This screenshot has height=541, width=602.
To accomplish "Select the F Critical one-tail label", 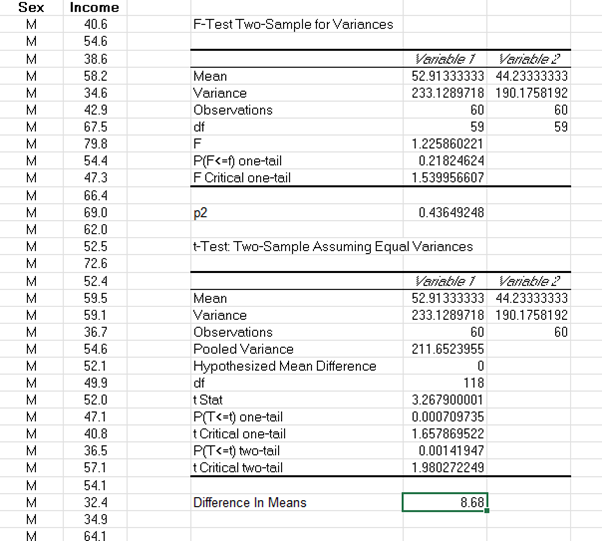I will pyautogui.click(x=242, y=177).
